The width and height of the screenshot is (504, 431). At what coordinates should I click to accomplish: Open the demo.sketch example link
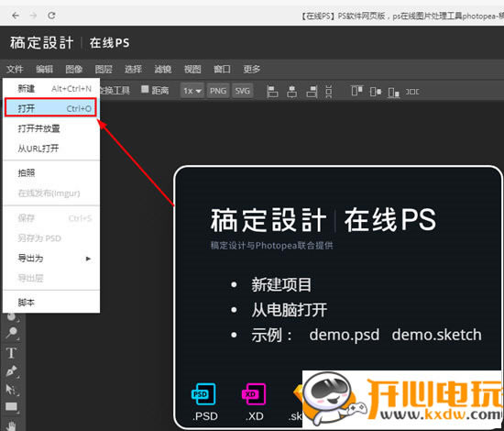click(436, 335)
